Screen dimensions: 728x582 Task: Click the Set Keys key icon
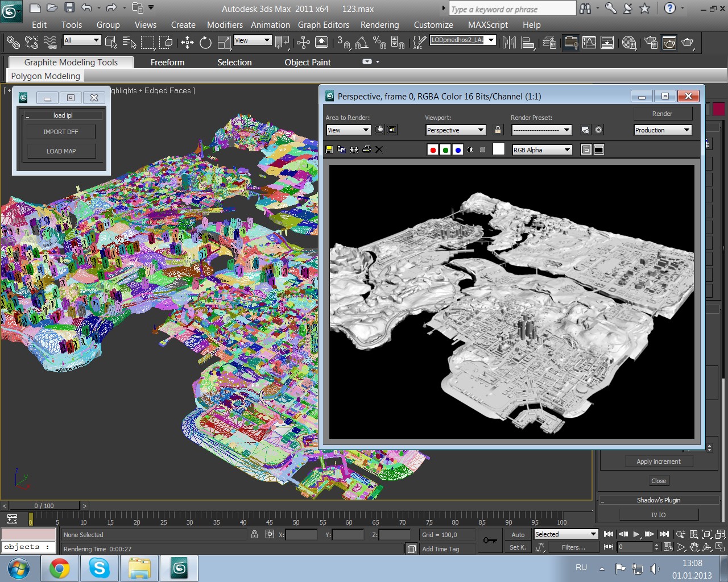(490, 541)
